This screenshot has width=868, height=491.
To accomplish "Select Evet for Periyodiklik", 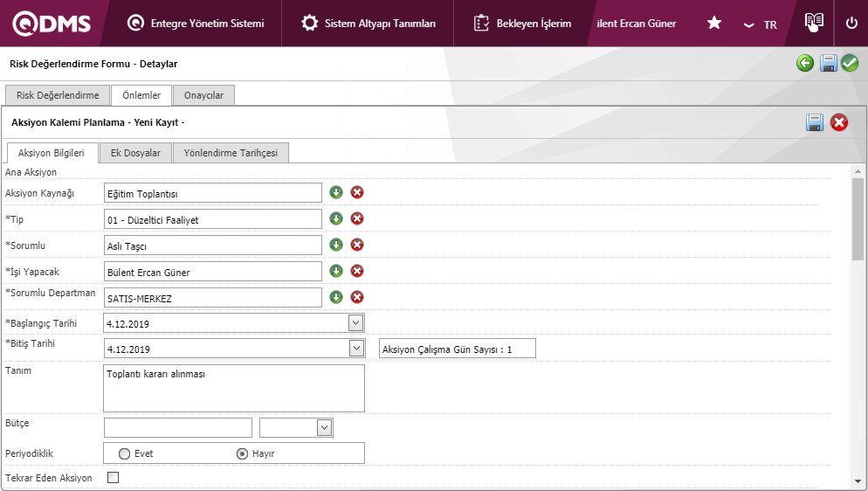I will tap(125, 453).
